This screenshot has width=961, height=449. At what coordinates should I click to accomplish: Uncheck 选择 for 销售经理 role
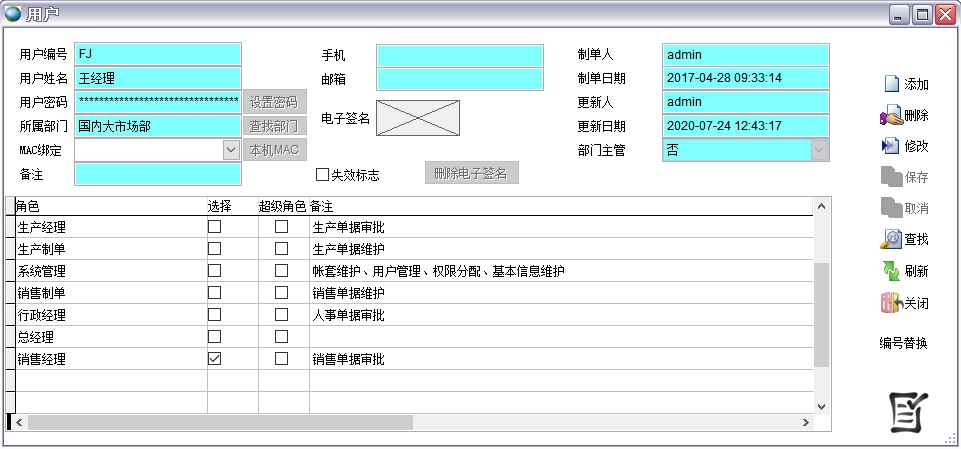tap(214, 358)
